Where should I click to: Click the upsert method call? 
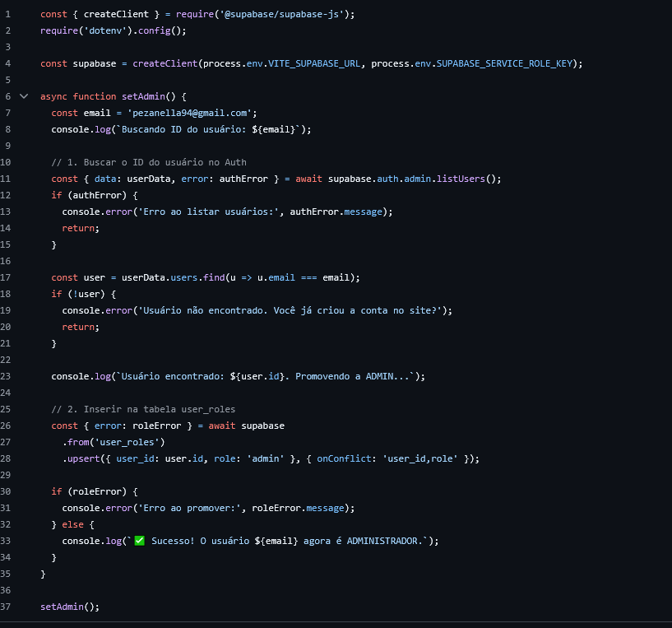point(84,458)
